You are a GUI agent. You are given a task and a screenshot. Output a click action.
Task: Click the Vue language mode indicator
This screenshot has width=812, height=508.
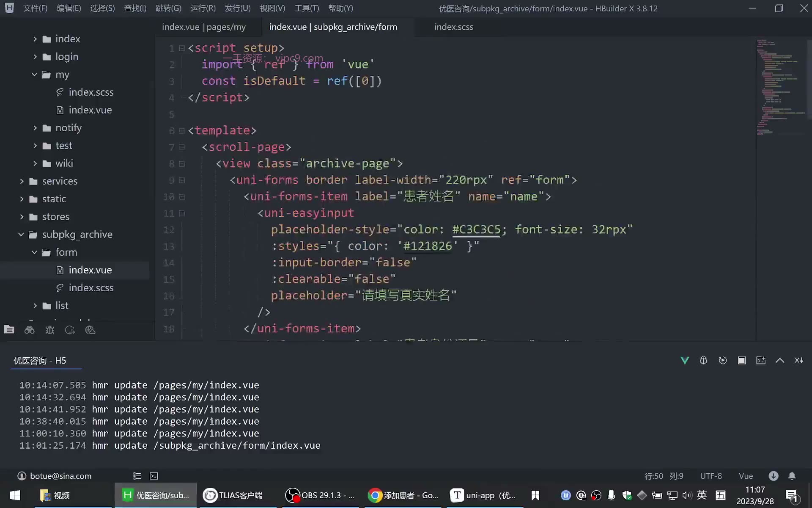[x=746, y=476]
